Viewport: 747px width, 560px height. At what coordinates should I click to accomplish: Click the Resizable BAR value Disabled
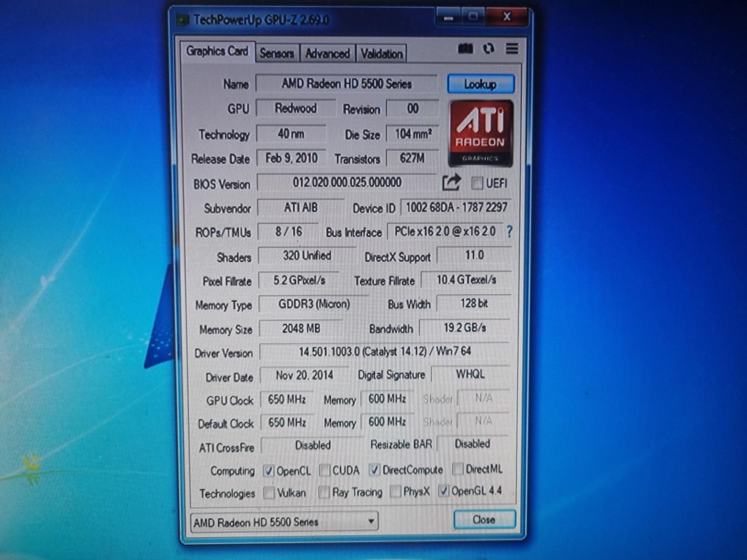click(472, 444)
